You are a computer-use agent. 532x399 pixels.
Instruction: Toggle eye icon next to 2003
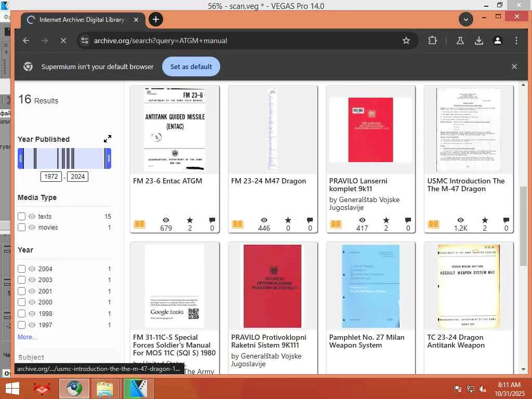(x=32, y=280)
